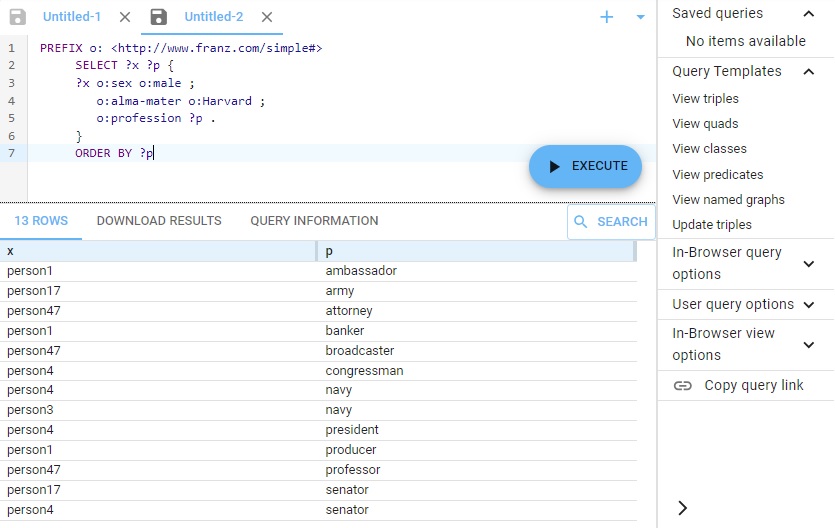This screenshot has width=835, height=528.
Task: Expand User query options
Action: coord(809,305)
